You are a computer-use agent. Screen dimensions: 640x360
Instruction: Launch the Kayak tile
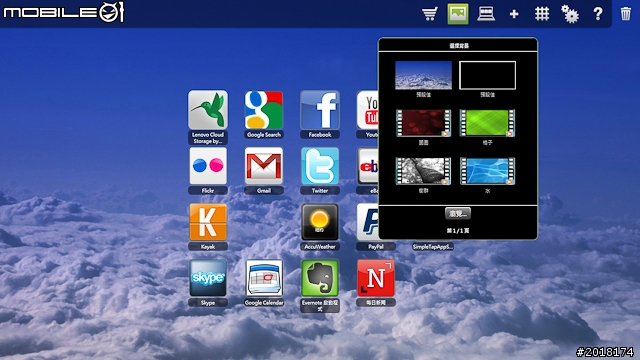click(208, 222)
